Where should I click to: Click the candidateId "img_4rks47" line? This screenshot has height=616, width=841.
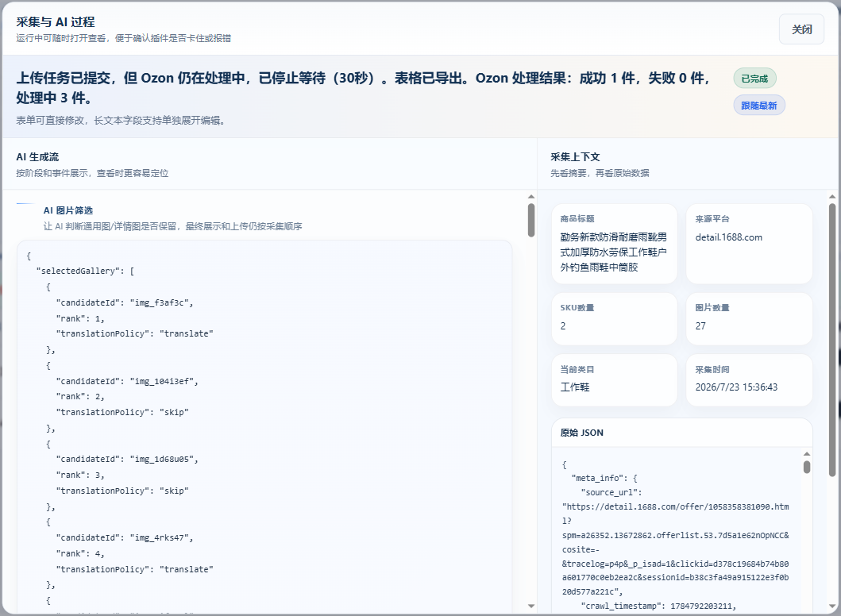[x=125, y=537]
